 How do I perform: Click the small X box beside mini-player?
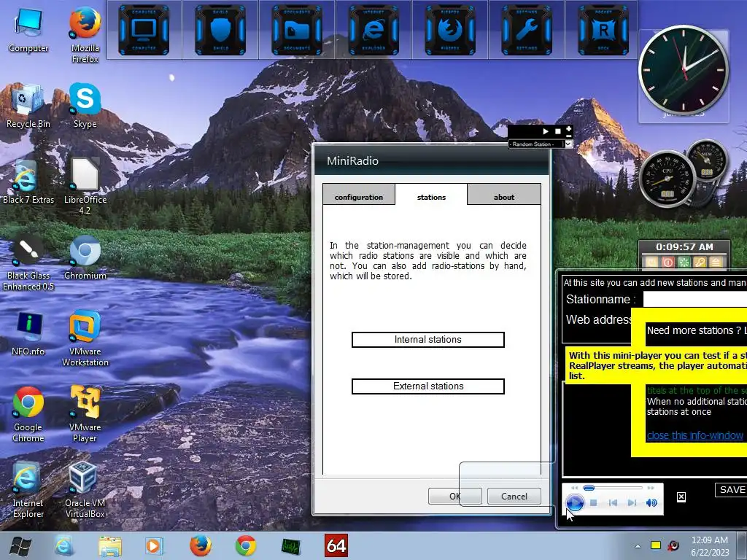pos(681,497)
